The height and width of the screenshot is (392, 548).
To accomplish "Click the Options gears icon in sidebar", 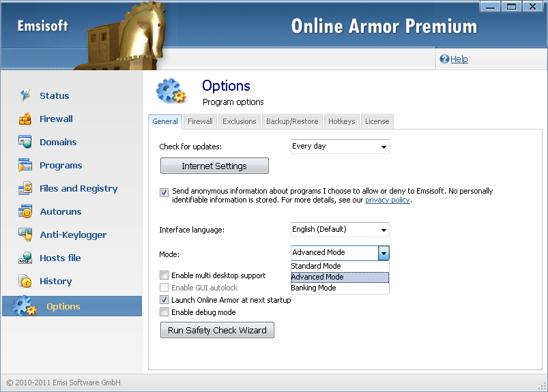I will coord(24,306).
